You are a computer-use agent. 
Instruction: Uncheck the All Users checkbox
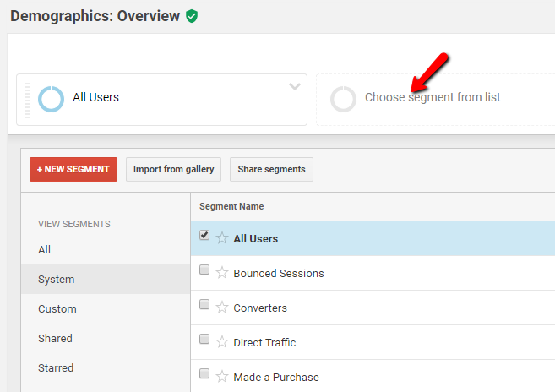[204, 237]
